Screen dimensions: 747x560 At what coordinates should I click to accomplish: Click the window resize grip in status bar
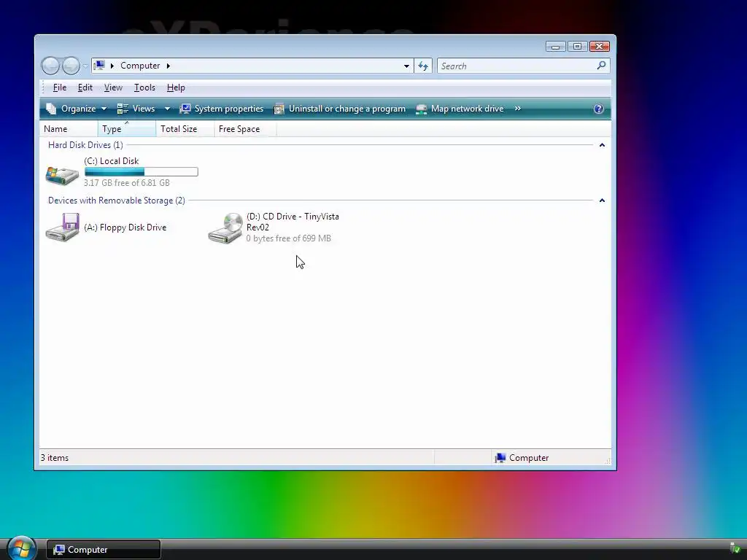click(608, 461)
